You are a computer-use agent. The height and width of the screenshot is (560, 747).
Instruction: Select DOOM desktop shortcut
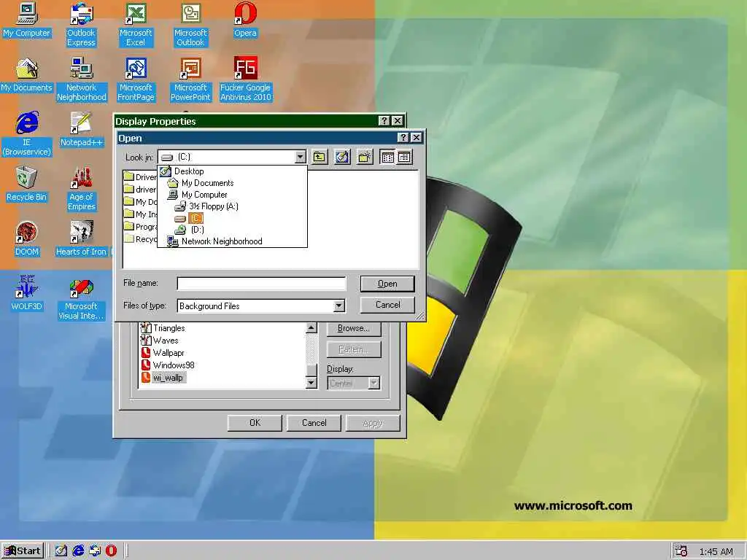coord(27,239)
